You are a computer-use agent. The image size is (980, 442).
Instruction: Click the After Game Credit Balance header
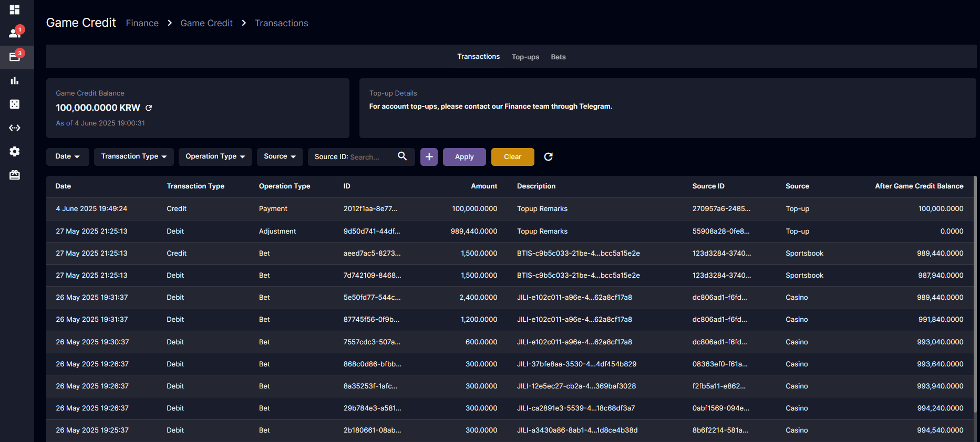point(919,186)
